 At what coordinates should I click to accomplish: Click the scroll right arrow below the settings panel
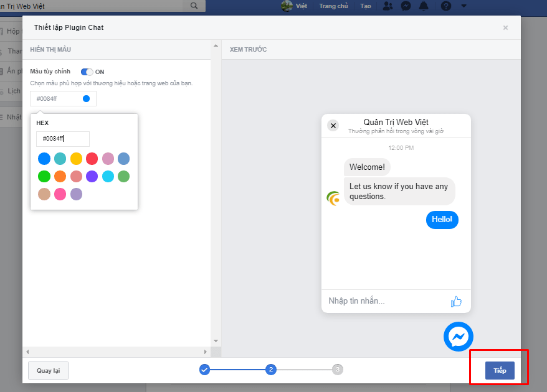[x=206, y=352]
